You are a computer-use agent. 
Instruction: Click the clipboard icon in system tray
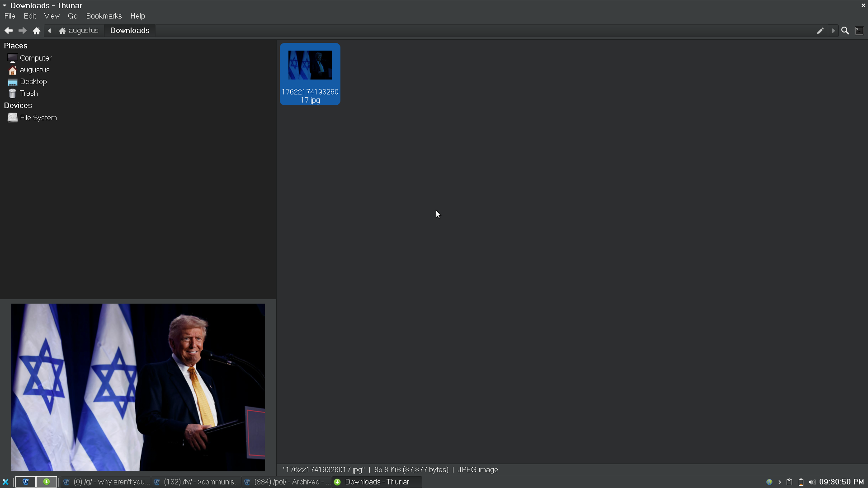click(789, 482)
